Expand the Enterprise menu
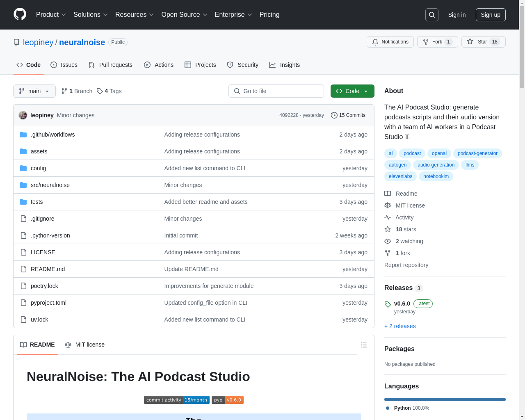 tap(233, 15)
